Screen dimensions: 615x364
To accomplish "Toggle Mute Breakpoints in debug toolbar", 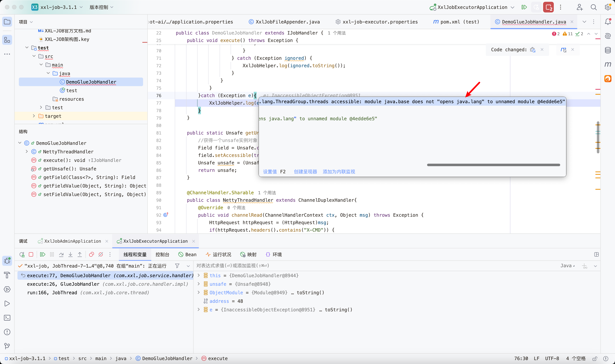I will pyautogui.click(x=101, y=254).
